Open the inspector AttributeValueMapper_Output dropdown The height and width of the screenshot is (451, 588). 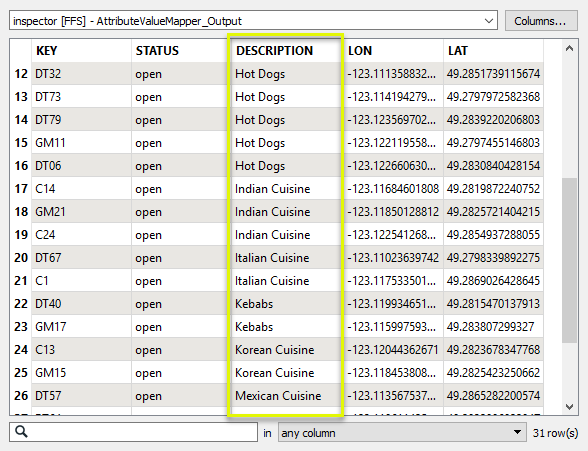coord(253,21)
